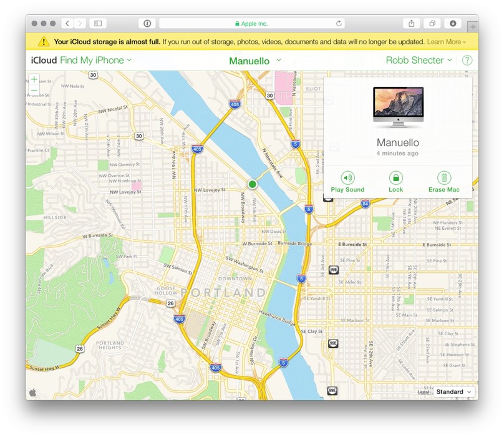Change map type from Standard dropdown
This screenshot has height=437, width=504.
[453, 391]
